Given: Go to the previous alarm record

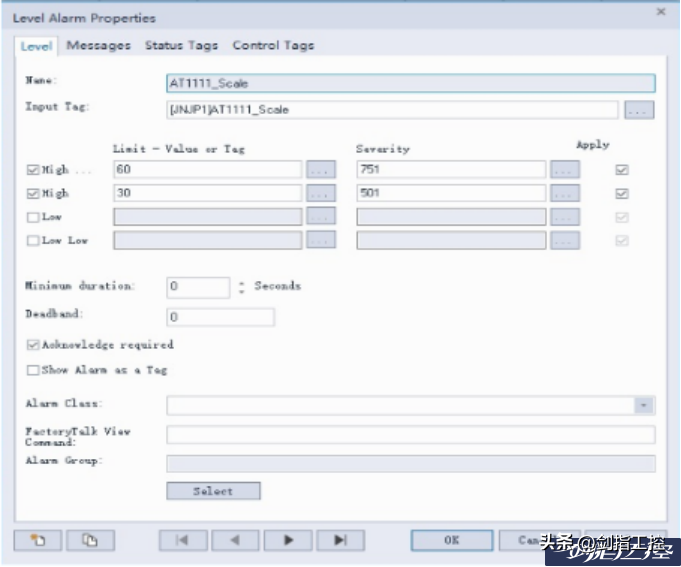Looking at the screenshot, I should (235, 540).
